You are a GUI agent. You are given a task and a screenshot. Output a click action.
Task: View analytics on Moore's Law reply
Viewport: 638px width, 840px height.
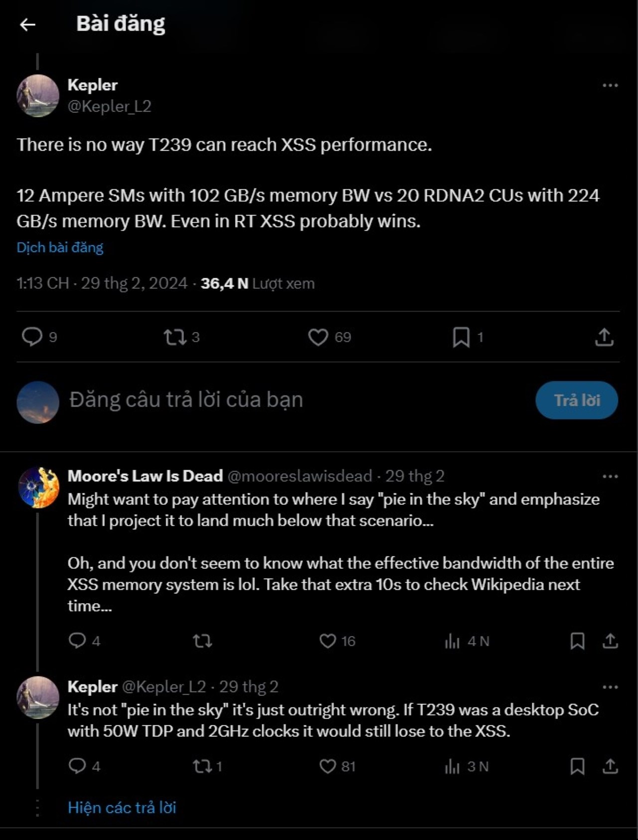(x=452, y=641)
